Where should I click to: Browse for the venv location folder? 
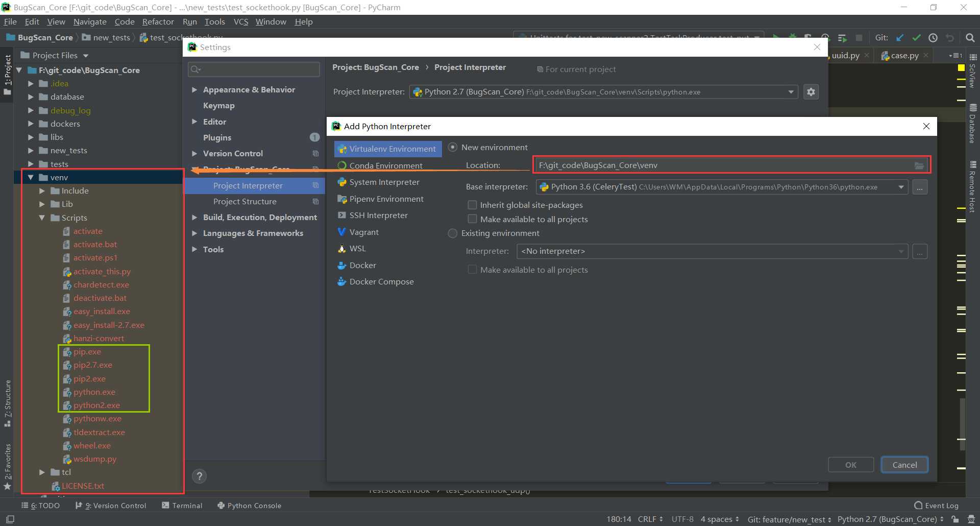pos(919,165)
